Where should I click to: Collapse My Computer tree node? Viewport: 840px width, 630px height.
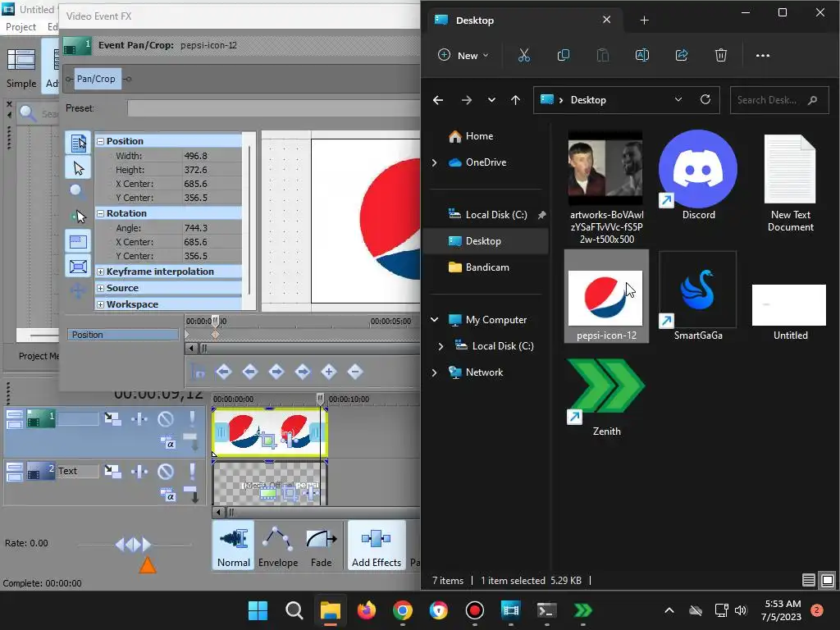point(435,320)
